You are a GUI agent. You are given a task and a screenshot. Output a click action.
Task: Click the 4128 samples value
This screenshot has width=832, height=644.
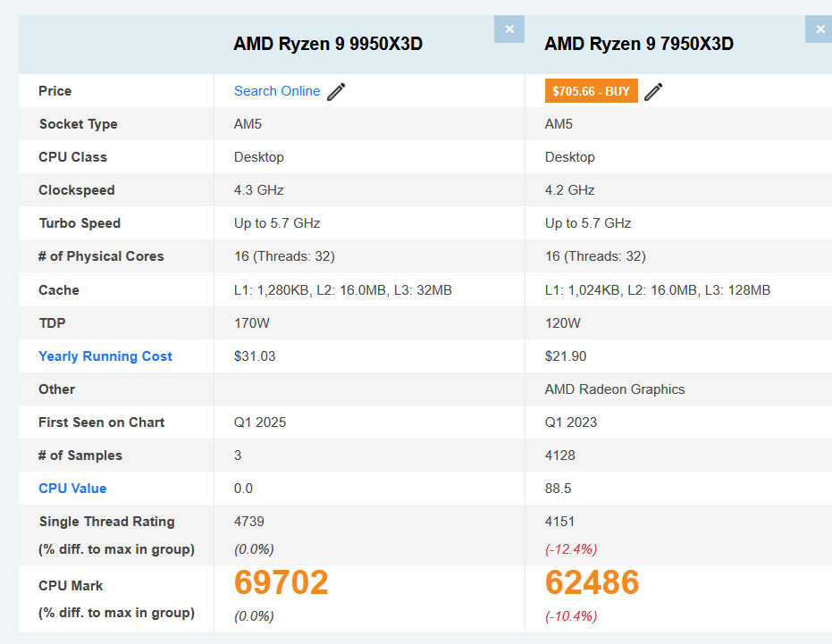pos(559,456)
